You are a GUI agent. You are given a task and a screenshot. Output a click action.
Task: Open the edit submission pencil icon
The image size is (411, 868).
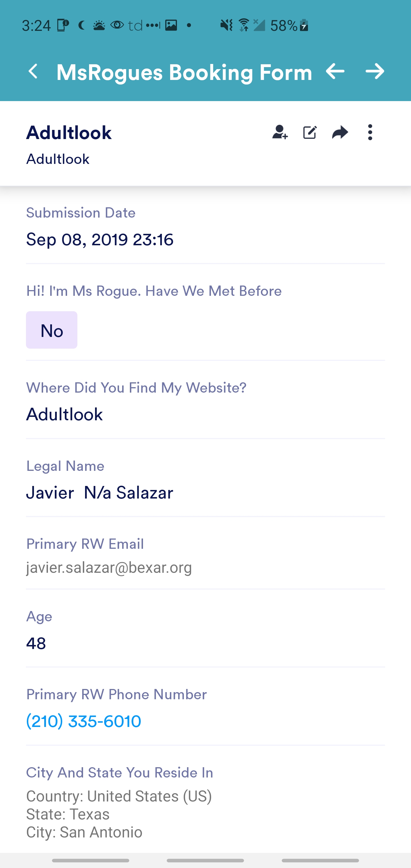[310, 132]
